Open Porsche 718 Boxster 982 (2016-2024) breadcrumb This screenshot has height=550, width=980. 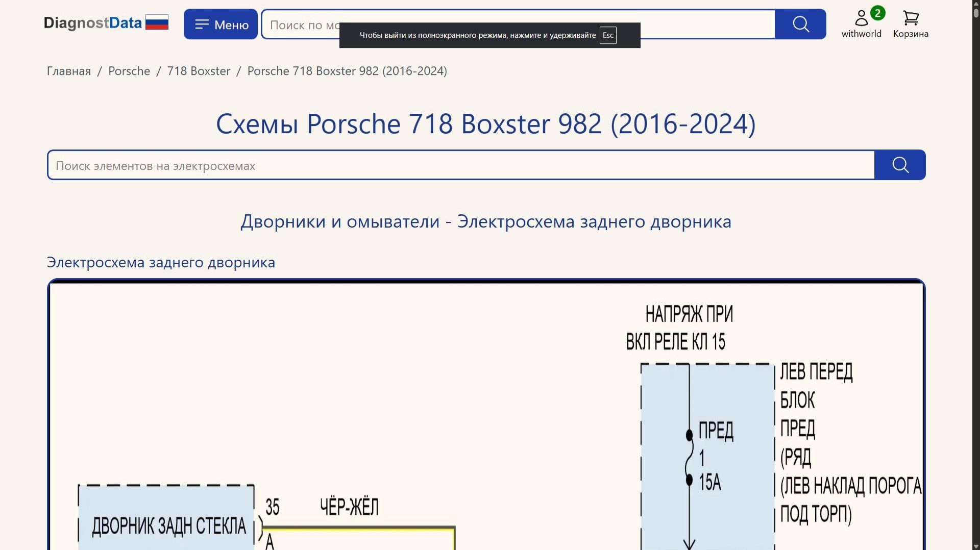pyautogui.click(x=347, y=71)
